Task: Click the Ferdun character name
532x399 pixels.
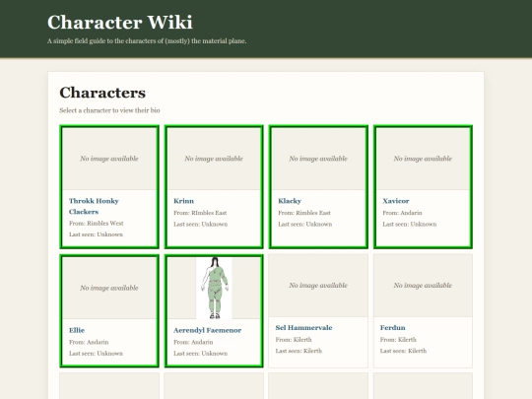Action: [392, 327]
